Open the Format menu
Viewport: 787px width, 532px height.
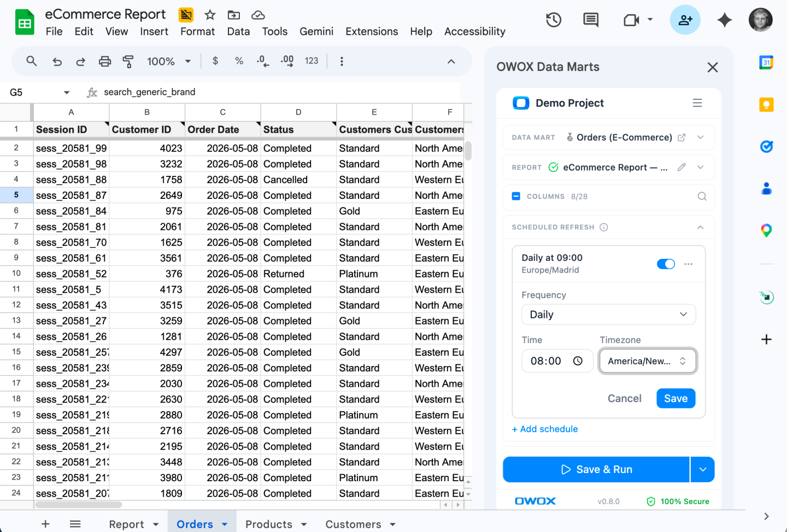(197, 32)
